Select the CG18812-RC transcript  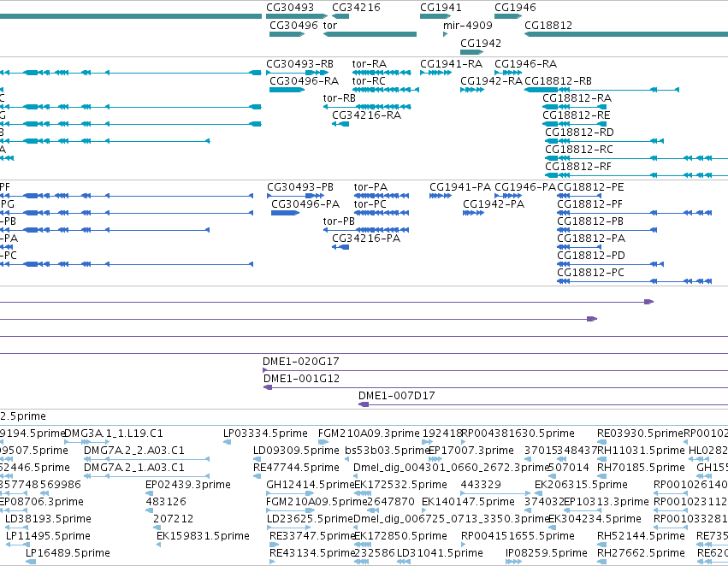pyautogui.click(x=636, y=158)
